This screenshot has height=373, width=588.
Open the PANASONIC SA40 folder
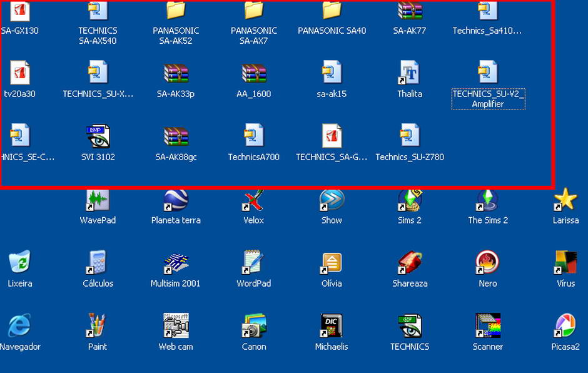coord(332,10)
